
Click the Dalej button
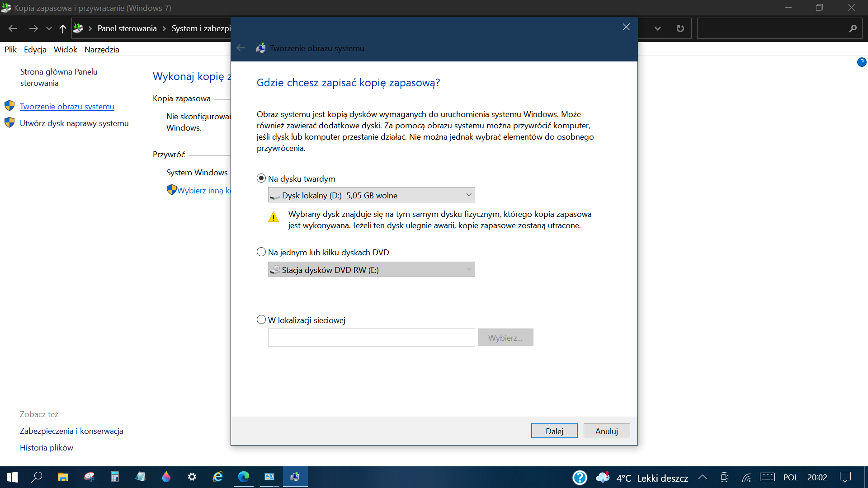[554, 431]
